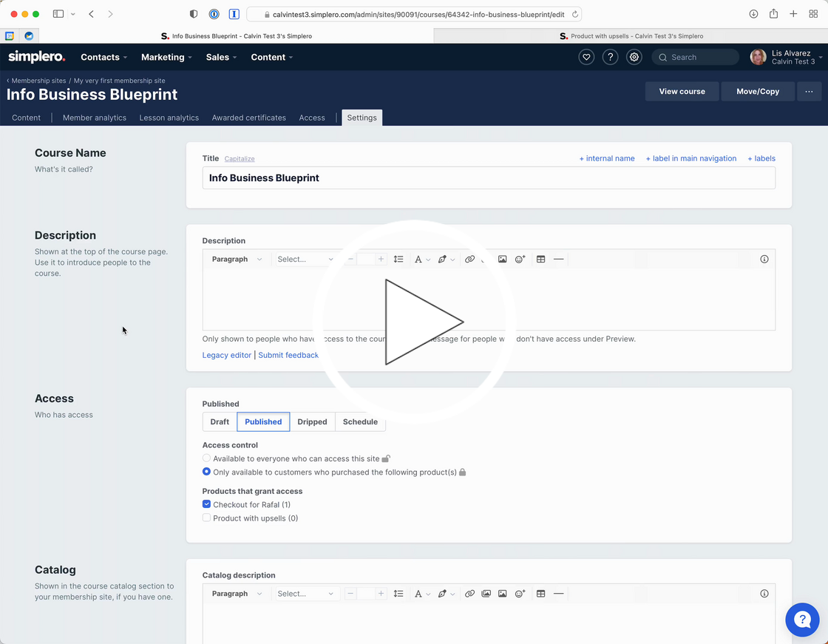The height and width of the screenshot is (644, 828).
Task: Switch to the Member analytics tab
Action: pyautogui.click(x=94, y=118)
